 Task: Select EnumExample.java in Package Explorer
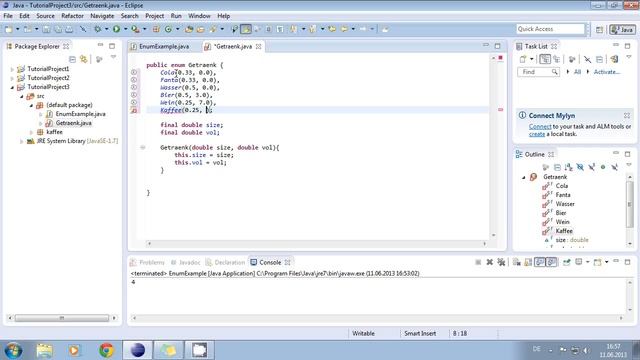(x=80, y=114)
